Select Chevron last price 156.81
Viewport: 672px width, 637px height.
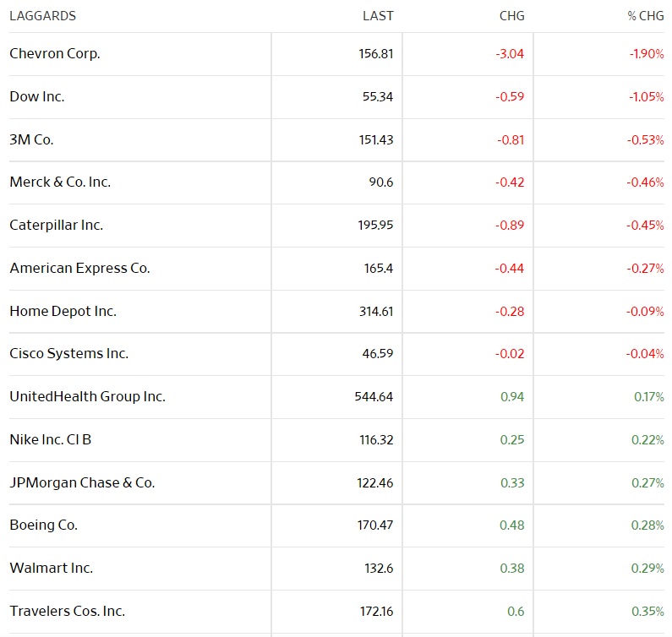tap(376, 54)
